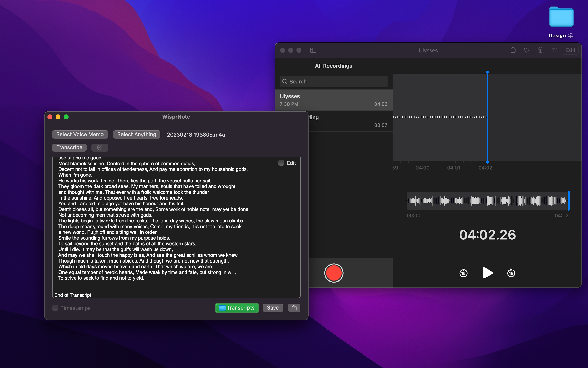The height and width of the screenshot is (368, 588).
Task: Play the Ulysses recording
Action: click(x=488, y=273)
